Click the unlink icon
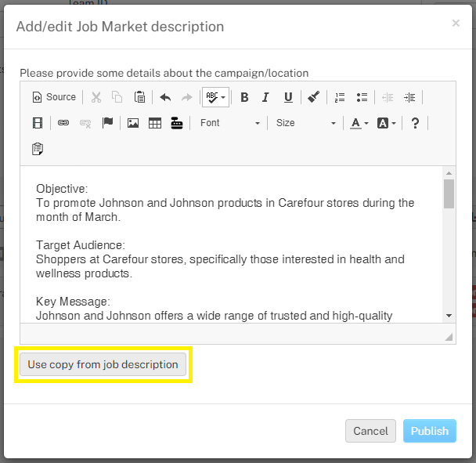Viewport: 476px width, 463px height. (x=85, y=123)
